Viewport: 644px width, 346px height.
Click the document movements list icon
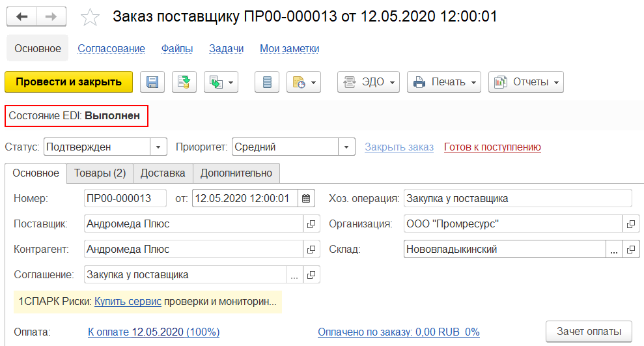click(x=266, y=82)
